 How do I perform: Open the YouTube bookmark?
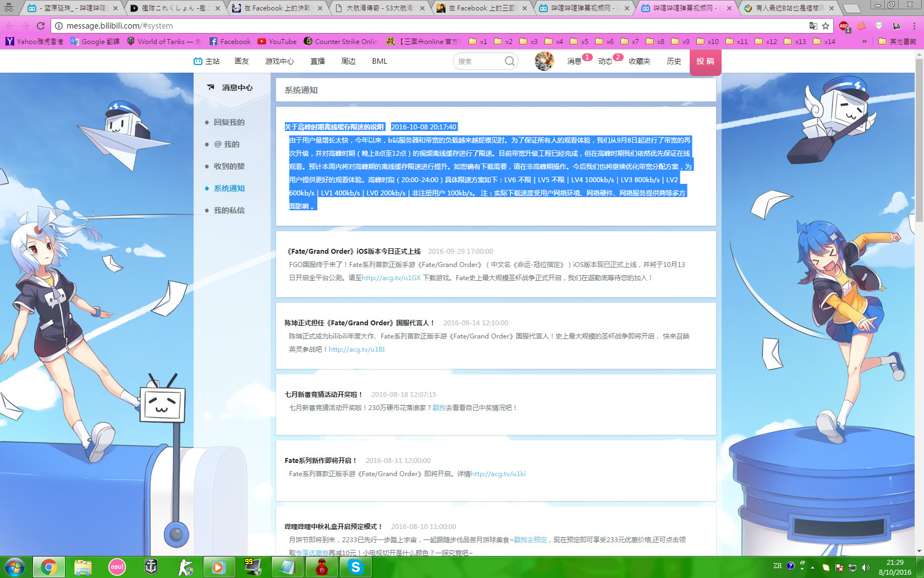(277, 41)
